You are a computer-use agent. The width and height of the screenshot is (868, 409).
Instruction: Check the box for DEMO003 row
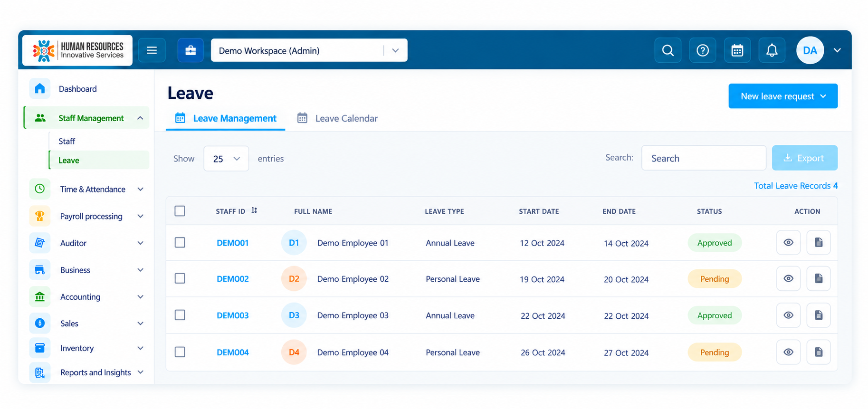(x=180, y=315)
